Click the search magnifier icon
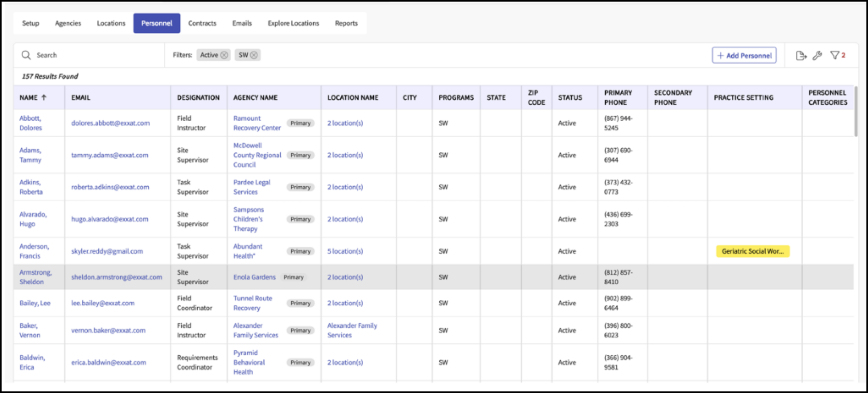868x393 pixels. click(26, 55)
